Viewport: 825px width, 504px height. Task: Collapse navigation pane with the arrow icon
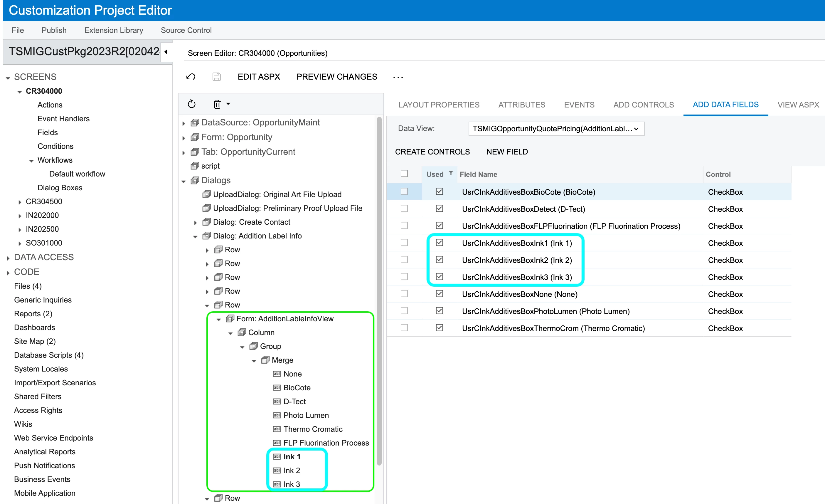166,52
